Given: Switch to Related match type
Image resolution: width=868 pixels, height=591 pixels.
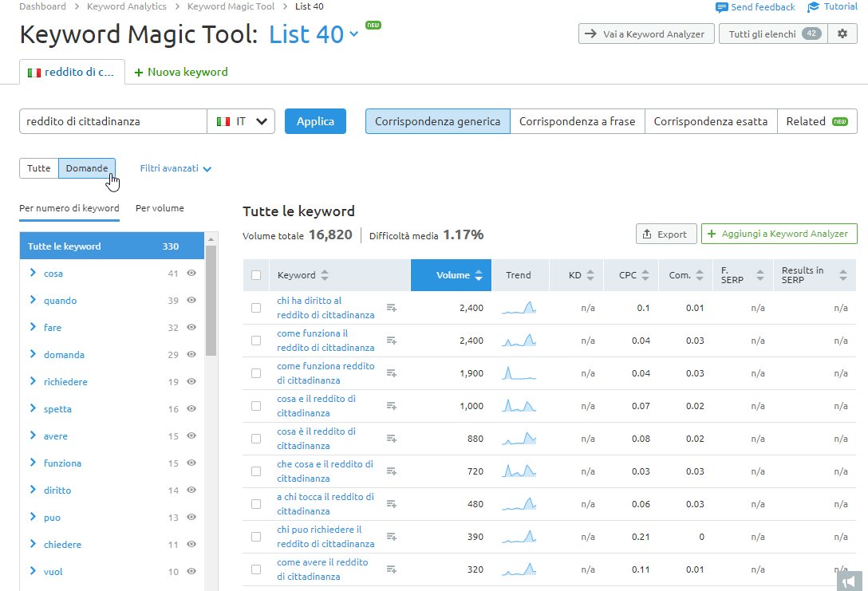Looking at the screenshot, I should (x=817, y=121).
